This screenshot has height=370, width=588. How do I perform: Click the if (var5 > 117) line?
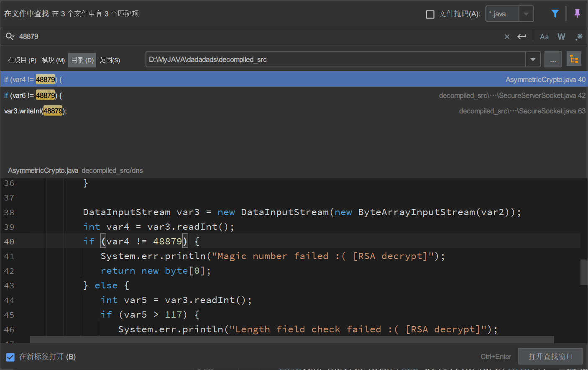pos(150,315)
